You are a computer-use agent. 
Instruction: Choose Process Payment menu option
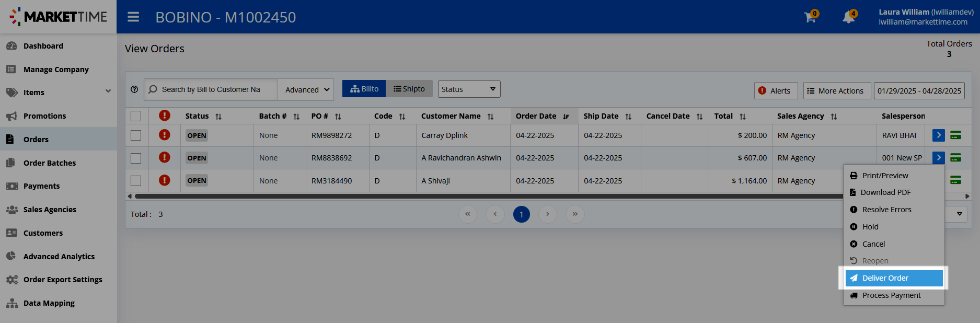[894, 295]
